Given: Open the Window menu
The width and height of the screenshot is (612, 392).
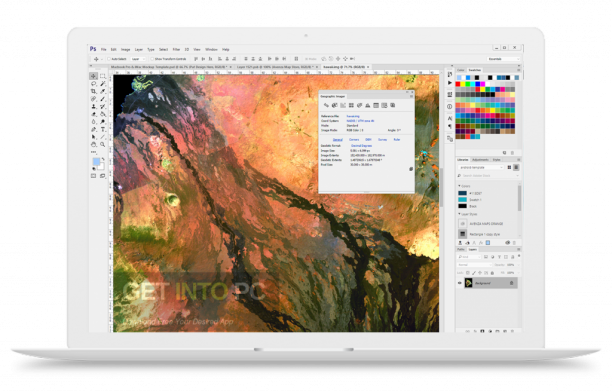Looking at the screenshot, I should (211, 50).
